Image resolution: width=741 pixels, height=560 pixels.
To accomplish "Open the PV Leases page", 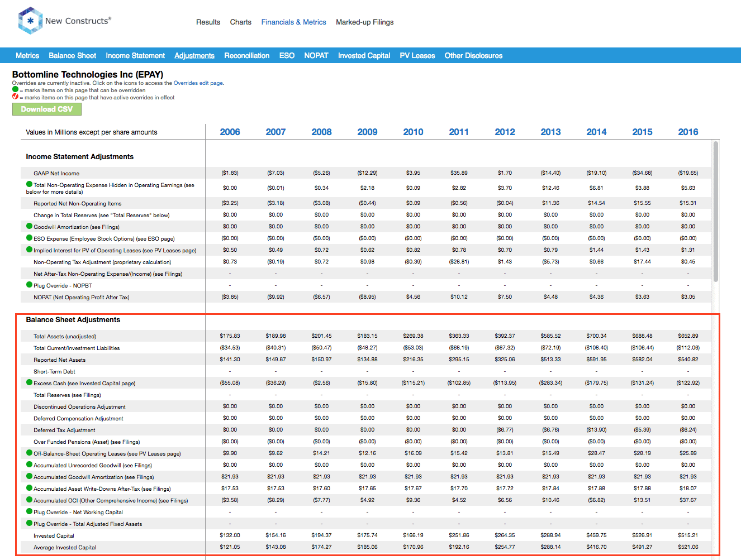I will 417,56.
